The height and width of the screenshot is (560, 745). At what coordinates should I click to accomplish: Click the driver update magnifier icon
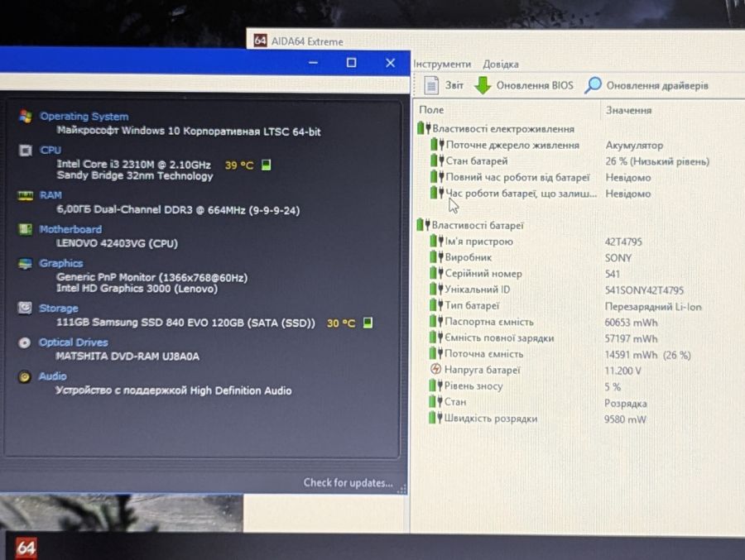pyautogui.click(x=593, y=85)
